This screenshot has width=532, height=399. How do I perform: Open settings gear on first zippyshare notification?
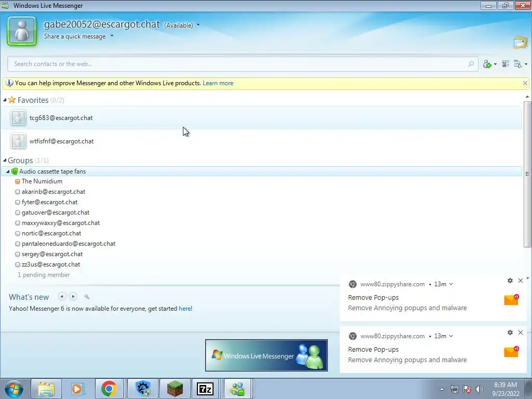510,281
